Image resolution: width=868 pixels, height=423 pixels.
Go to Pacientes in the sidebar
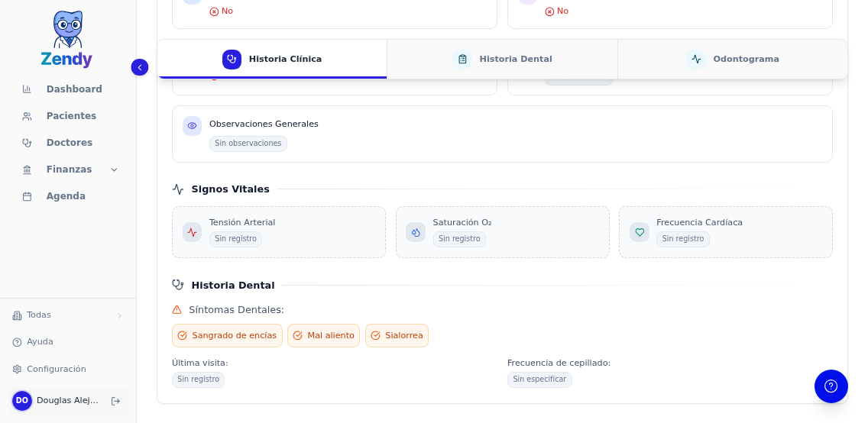[x=70, y=116]
